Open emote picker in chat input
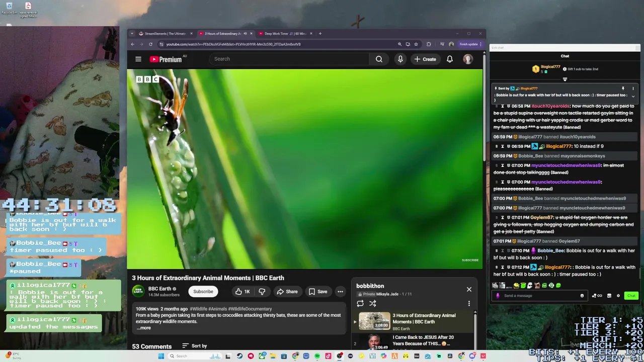Viewport: 644px width, 362px height. (x=582, y=296)
